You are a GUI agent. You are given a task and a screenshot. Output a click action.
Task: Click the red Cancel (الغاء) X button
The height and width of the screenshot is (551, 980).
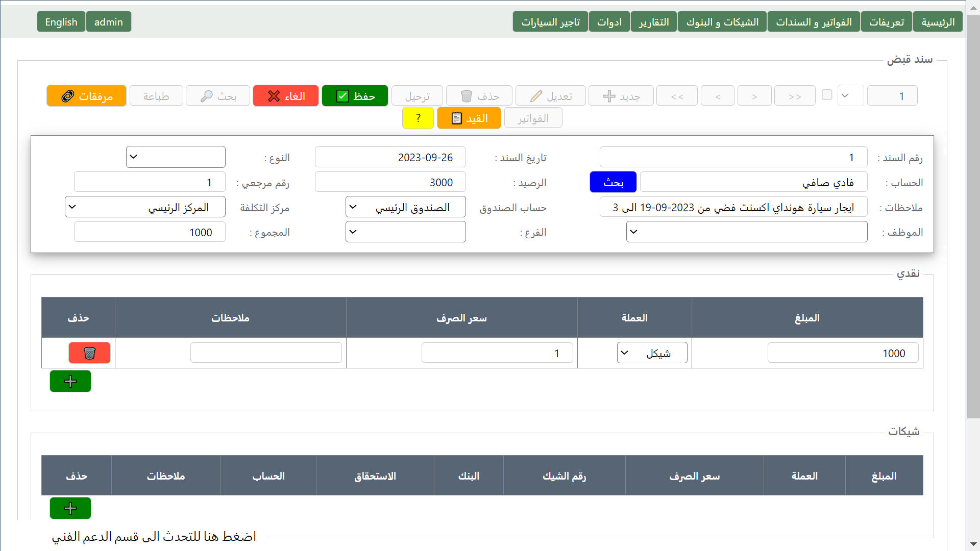pyautogui.click(x=286, y=96)
